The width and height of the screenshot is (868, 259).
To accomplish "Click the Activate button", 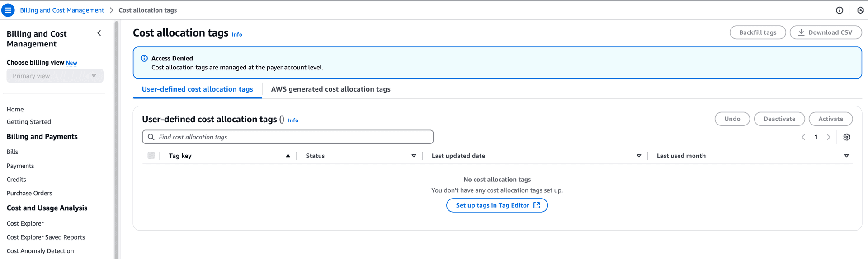I will [830, 119].
